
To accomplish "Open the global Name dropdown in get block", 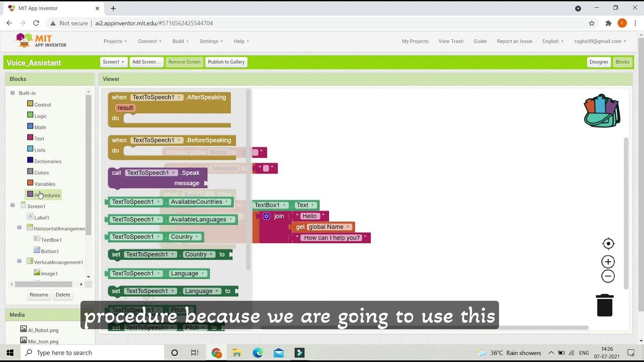I will 330,227.
